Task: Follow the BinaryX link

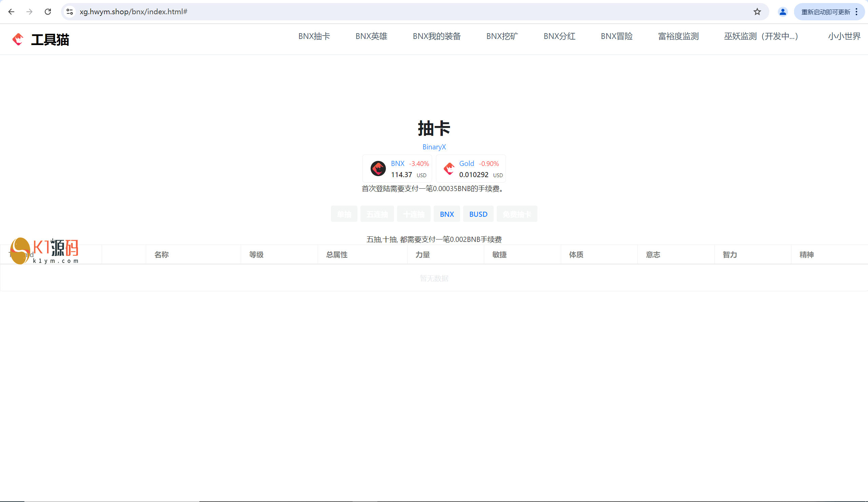Action: 434,147
